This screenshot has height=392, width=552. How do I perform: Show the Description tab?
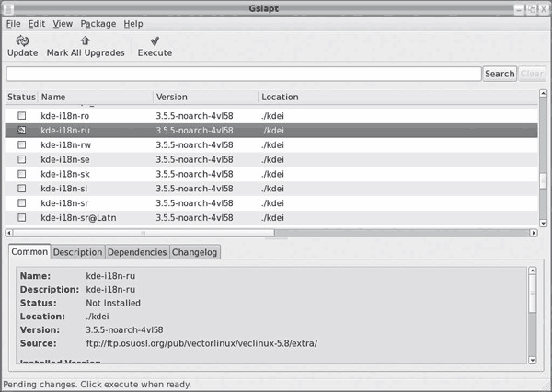[77, 252]
